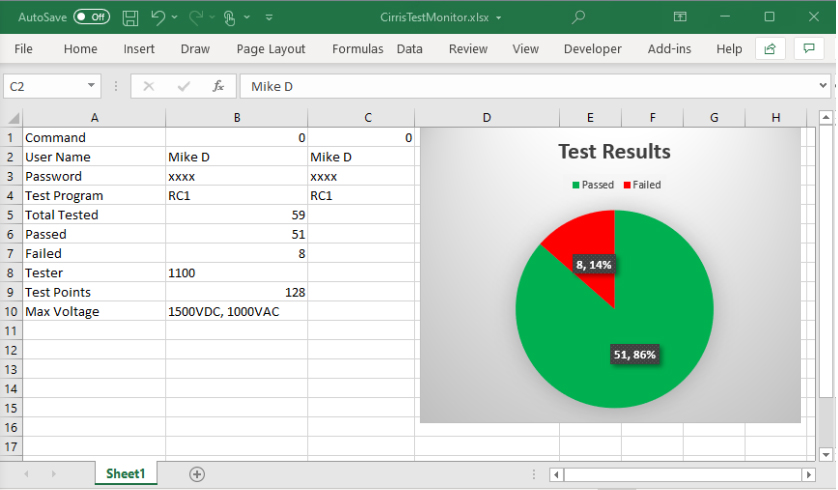Switch to the Review tab
Screen dimensions: 838x490
(x=468, y=49)
